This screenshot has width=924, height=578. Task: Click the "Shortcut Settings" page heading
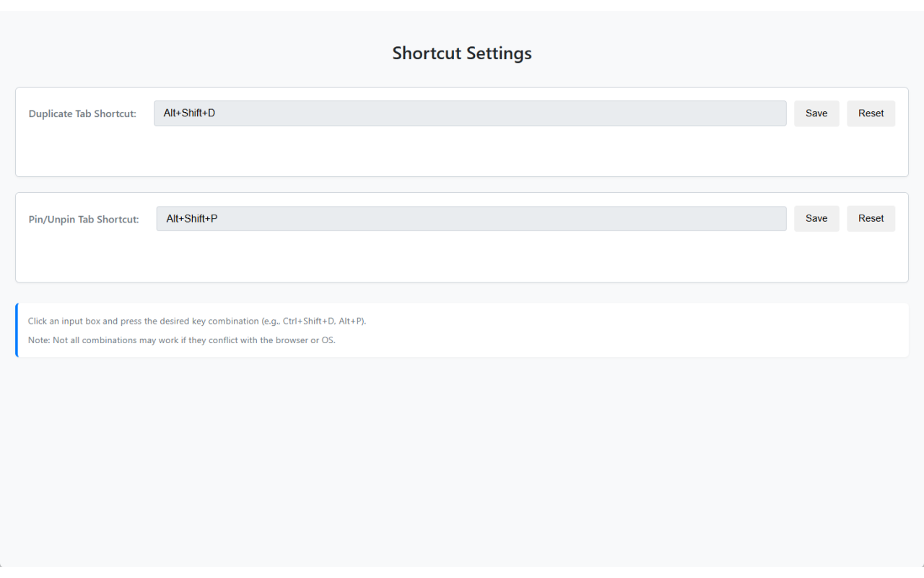click(x=462, y=53)
